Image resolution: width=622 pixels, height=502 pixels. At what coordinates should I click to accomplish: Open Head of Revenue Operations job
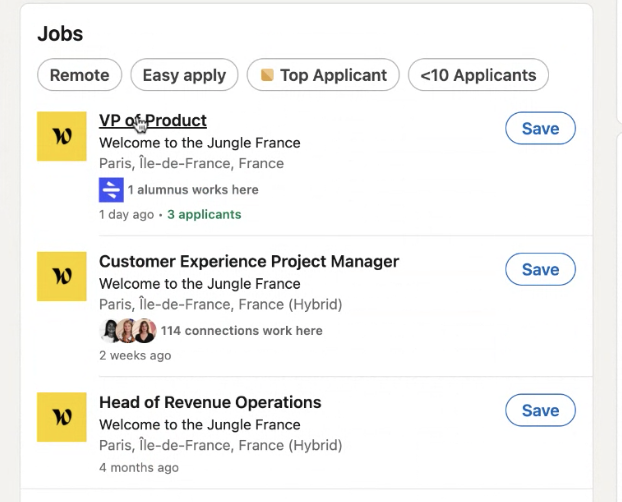pyautogui.click(x=210, y=403)
